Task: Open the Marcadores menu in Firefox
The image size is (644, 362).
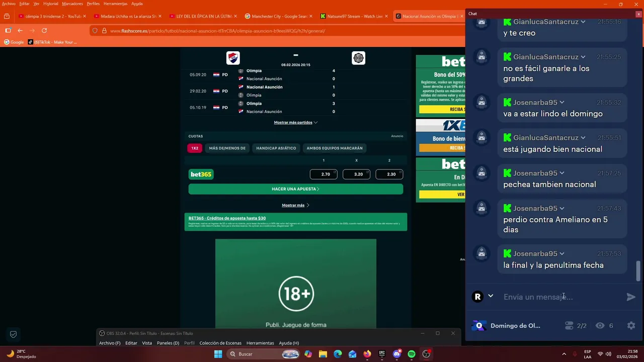Action: pyautogui.click(x=72, y=4)
